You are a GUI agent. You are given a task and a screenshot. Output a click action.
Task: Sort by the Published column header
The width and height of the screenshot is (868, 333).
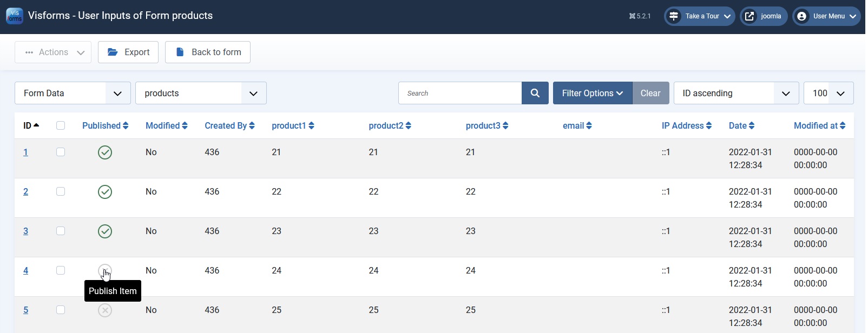tap(105, 125)
